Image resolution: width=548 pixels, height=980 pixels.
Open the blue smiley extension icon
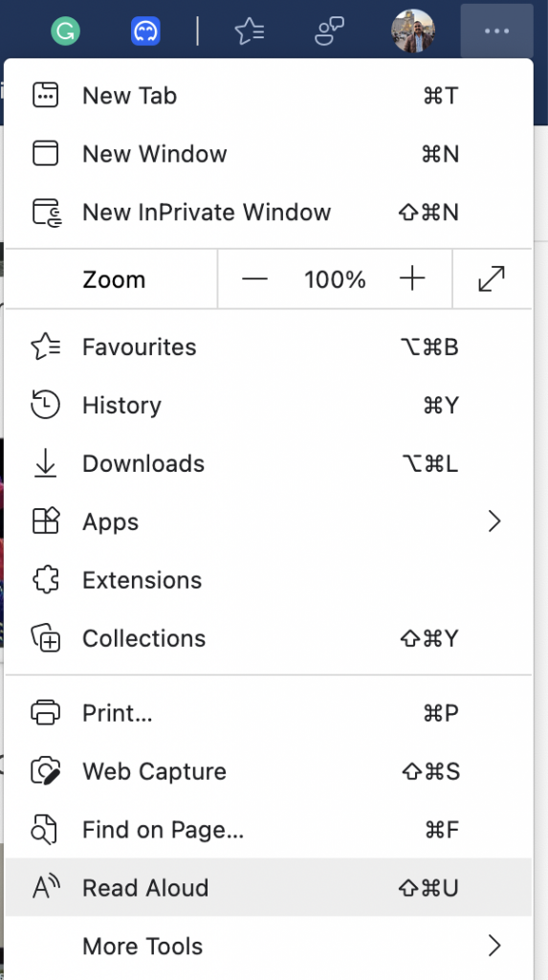(145, 31)
